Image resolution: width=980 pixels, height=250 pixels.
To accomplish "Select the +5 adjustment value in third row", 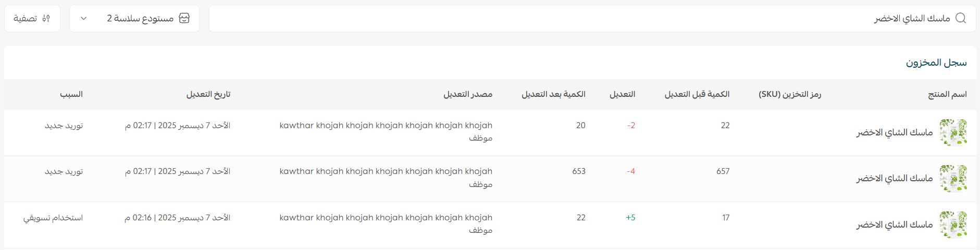I will click(630, 218).
